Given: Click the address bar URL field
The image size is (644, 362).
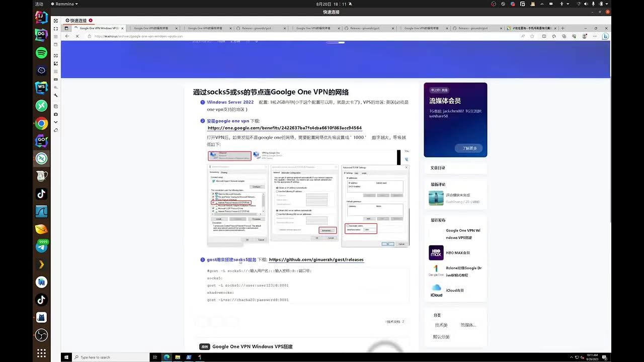Looking at the screenshot, I should coord(302,36).
